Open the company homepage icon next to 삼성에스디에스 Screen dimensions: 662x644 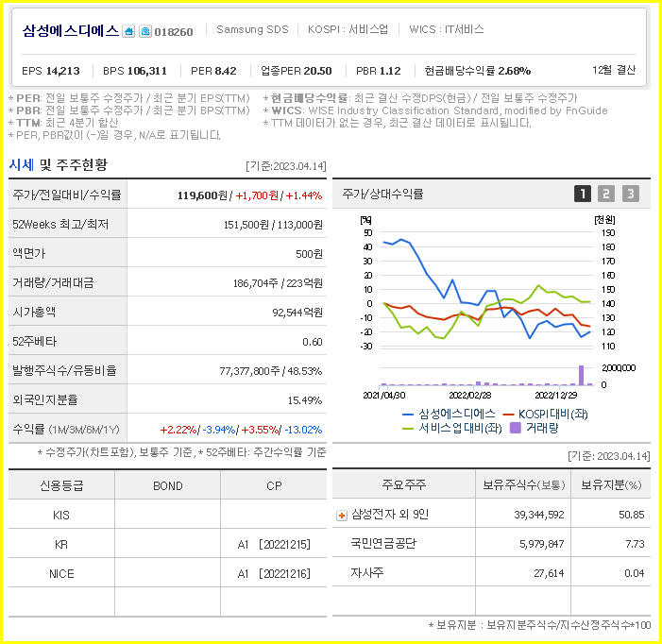[x=128, y=32]
